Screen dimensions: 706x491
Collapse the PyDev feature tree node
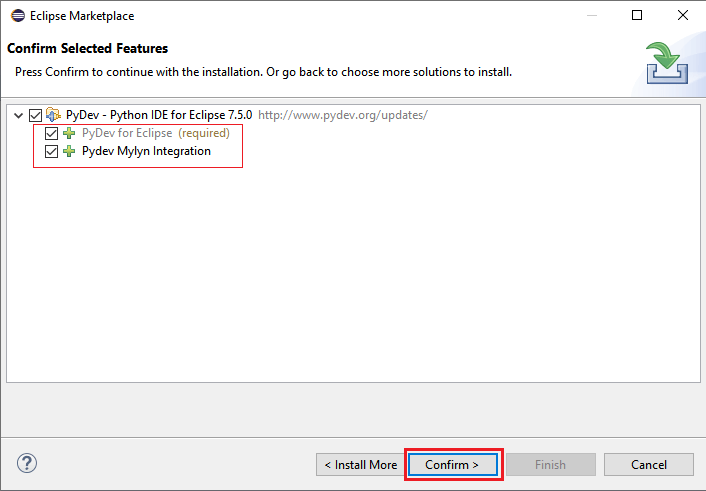click(x=19, y=115)
